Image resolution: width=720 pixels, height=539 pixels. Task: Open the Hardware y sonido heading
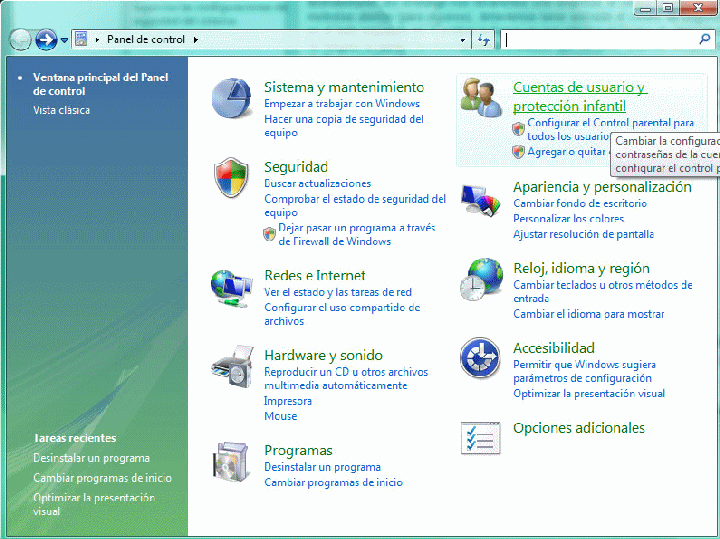pyautogui.click(x=323, y=355)
